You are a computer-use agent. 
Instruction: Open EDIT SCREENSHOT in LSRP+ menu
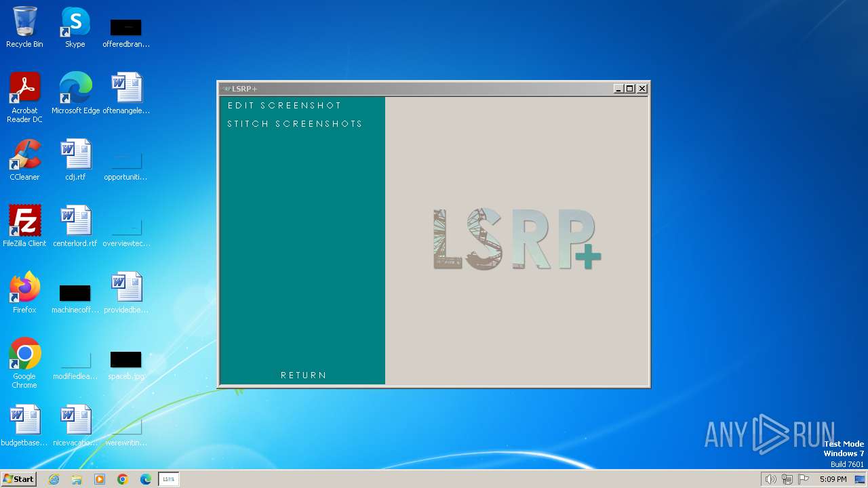pos(284,106)
